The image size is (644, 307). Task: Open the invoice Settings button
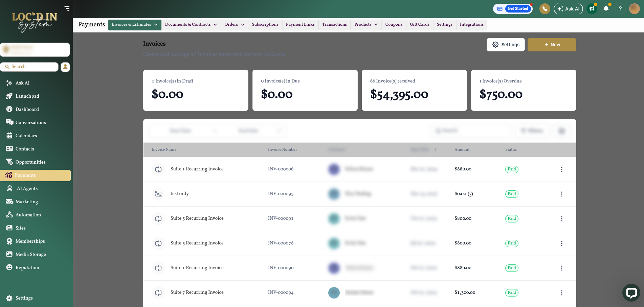506,45
